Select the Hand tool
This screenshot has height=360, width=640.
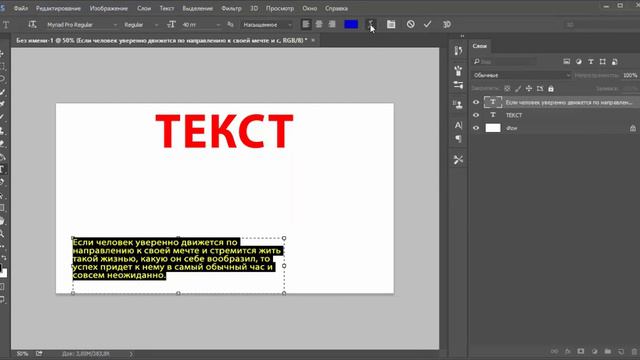point(2,221)
